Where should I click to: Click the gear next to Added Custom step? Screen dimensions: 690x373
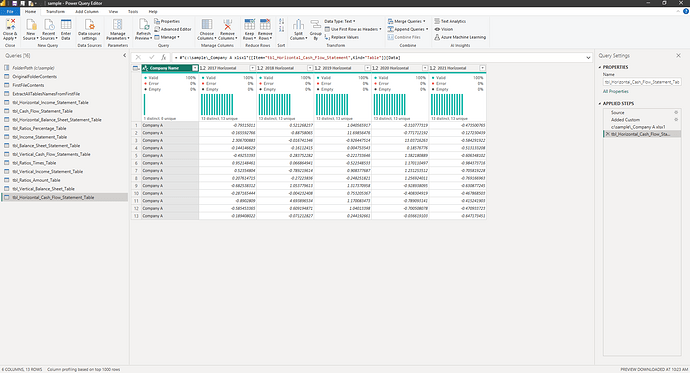pos(676,120)
